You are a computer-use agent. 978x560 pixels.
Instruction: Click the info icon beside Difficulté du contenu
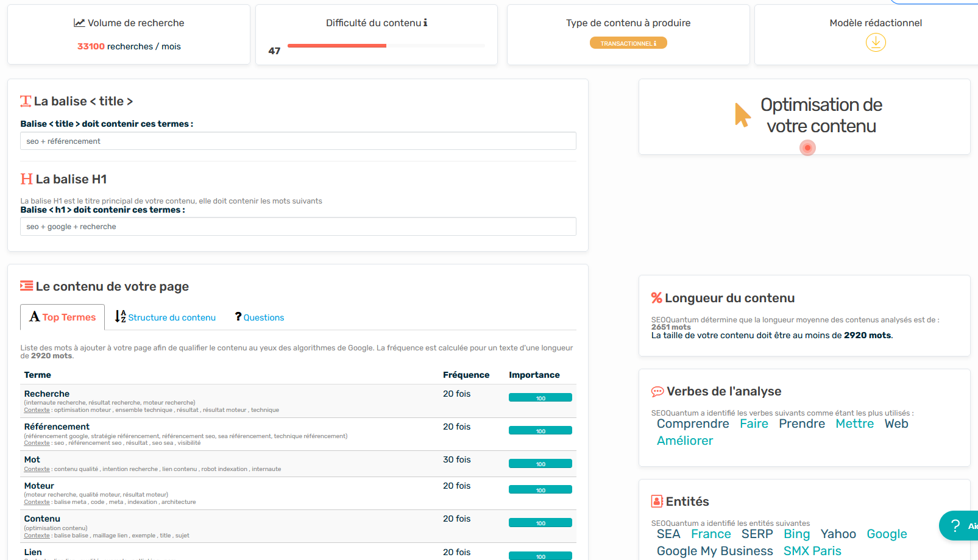tap(425, 23)
